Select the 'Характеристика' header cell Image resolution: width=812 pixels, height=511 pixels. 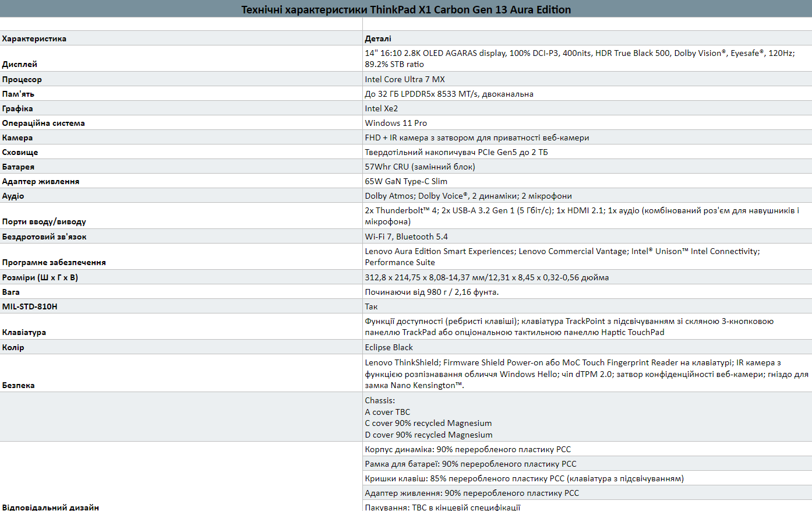(x=181, y=38)
